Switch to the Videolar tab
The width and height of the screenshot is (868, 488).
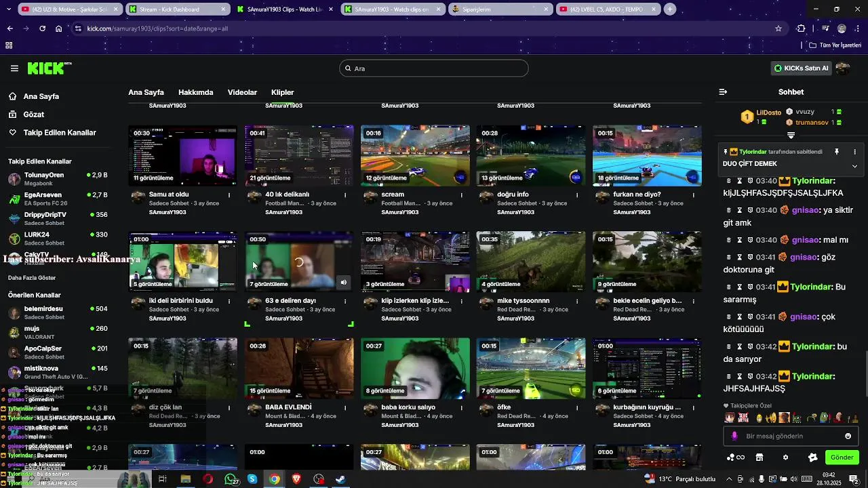pyautogui.click(x=242, y=92)
